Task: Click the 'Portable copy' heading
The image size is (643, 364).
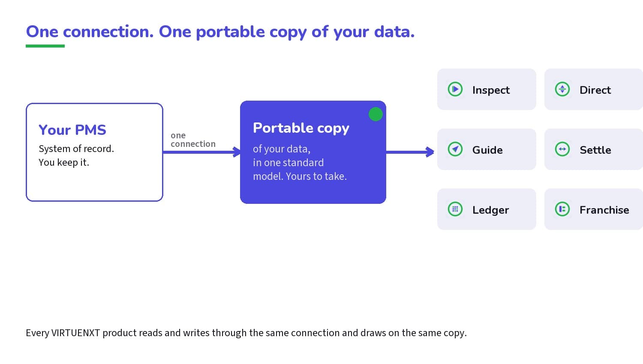Action: coord(301,128)
